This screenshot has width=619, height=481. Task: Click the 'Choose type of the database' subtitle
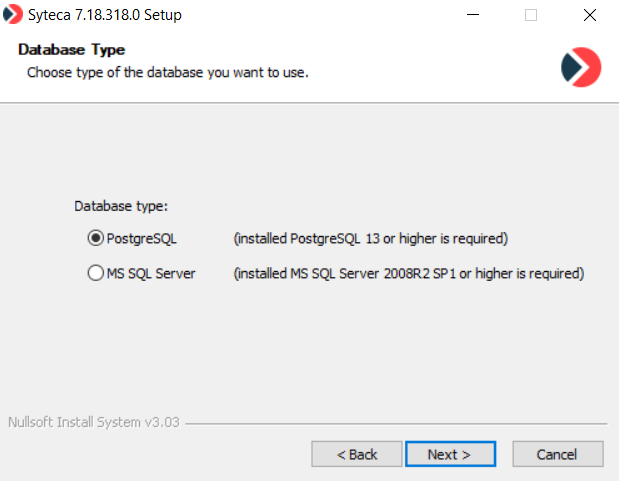[167, 72]
